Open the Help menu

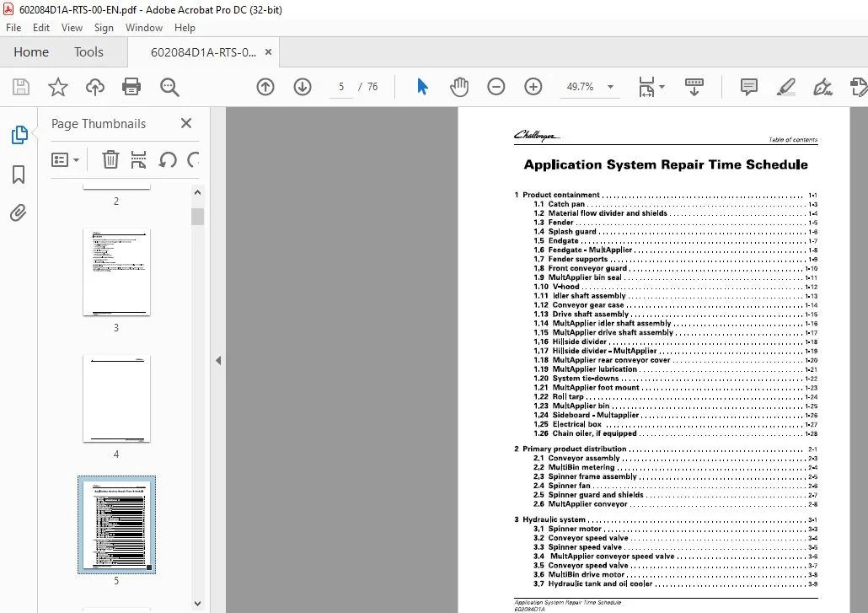[185, 28]
